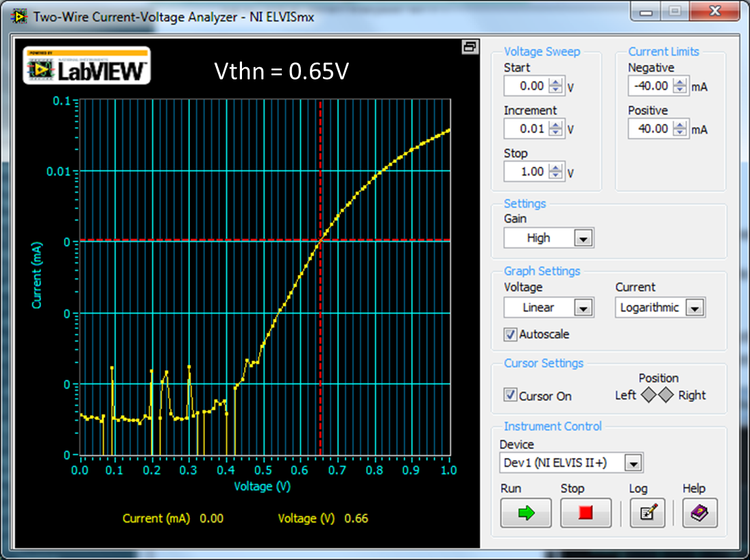Click the Graph Settings group label

click(542, 271)
